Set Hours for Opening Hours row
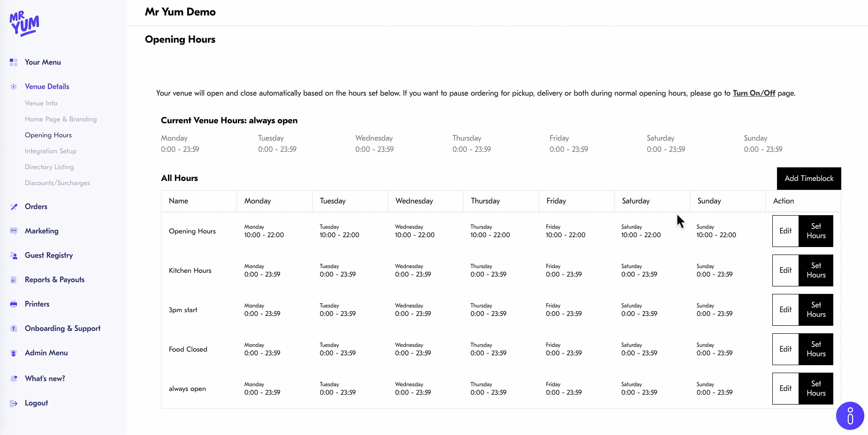Viewport: 868px width, 435px height. [816, 231]
